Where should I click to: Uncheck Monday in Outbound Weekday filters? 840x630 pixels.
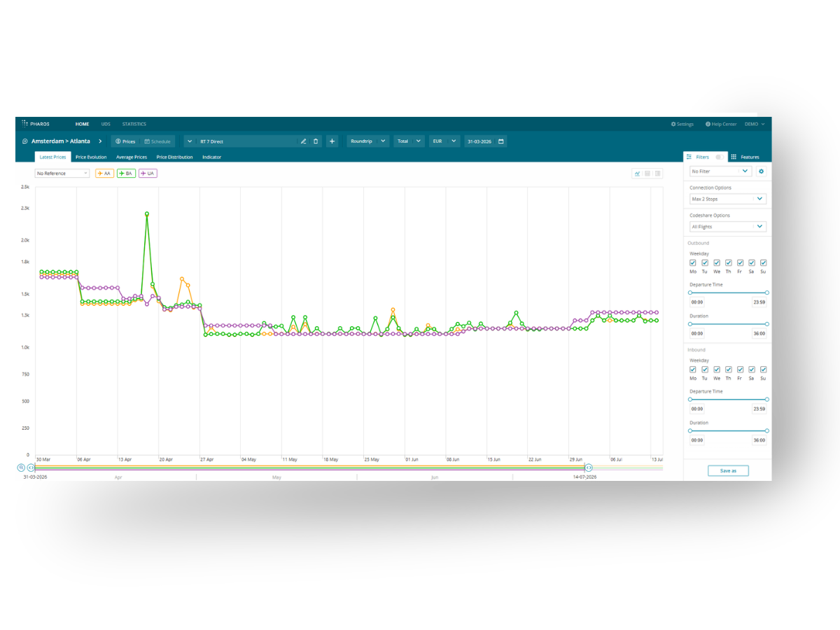(693, 262)
